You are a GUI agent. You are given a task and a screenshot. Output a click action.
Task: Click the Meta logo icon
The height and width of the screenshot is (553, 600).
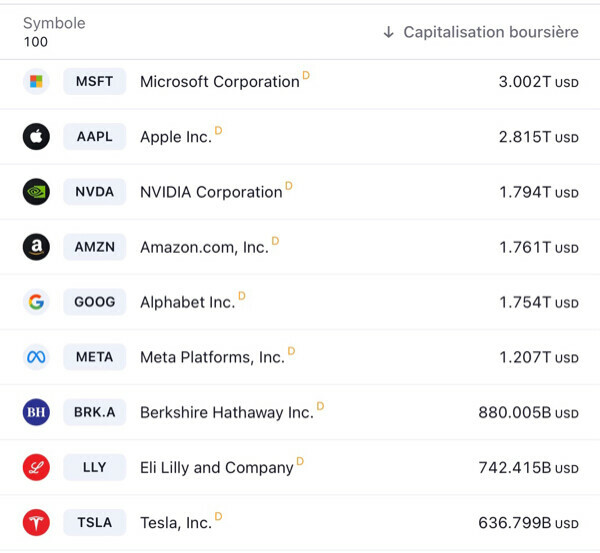[36, 357]
